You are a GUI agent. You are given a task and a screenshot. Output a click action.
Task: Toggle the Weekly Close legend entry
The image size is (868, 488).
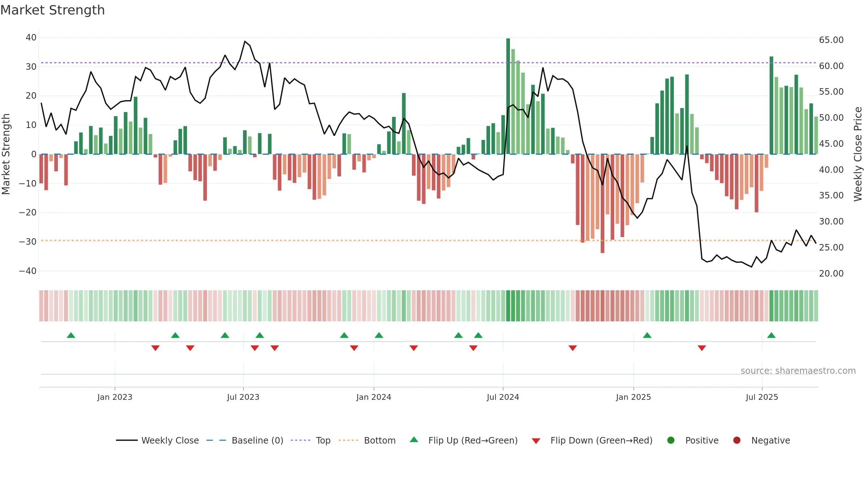(x=158, y=440)
